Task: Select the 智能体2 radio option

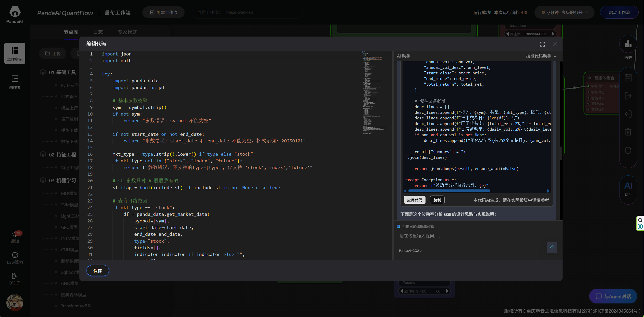Action: pos(589,92)
